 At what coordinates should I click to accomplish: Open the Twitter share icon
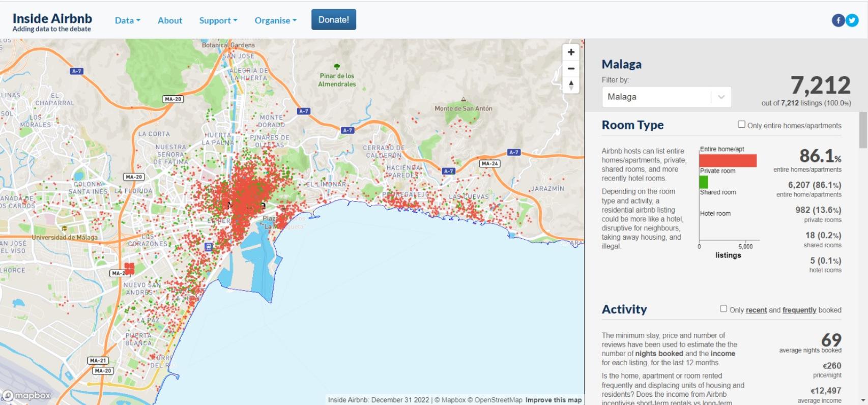coord(852,20)
